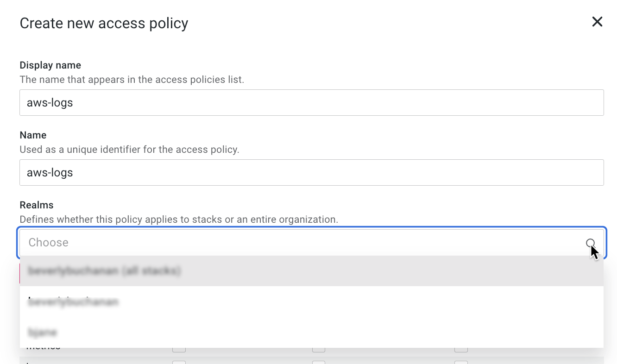Click the "Create new access policy" title
Viewport: 617px width, 364px height.
pyautogui.click(x=104, y=23)
